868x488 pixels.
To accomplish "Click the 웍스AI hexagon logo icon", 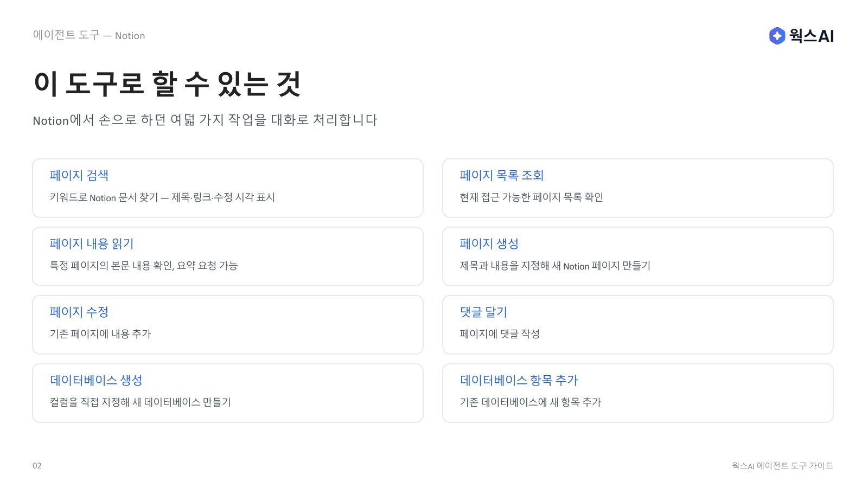I will (x=777, y=36).
